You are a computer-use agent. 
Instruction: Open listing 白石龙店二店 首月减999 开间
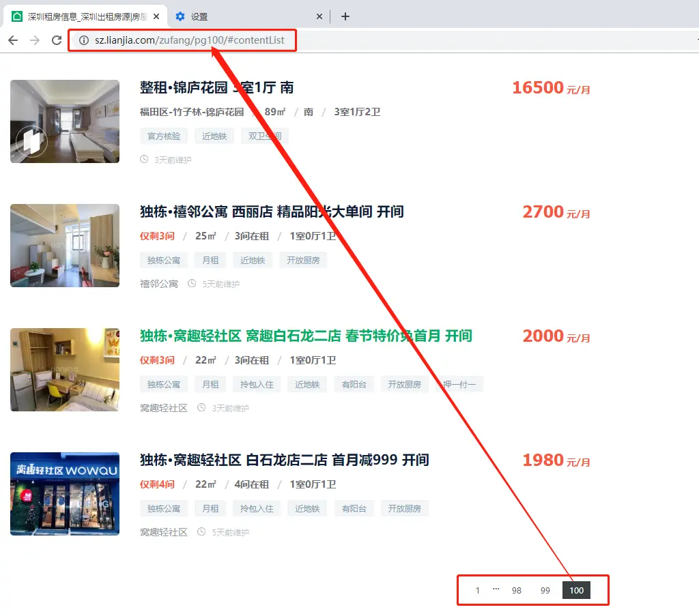[x=285, y=460]
